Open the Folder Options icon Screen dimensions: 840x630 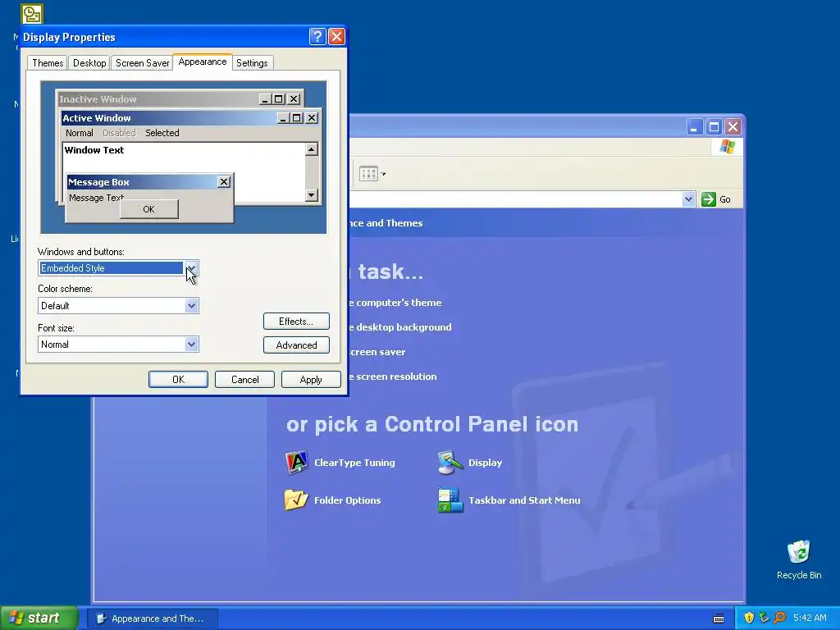(296, 500)
